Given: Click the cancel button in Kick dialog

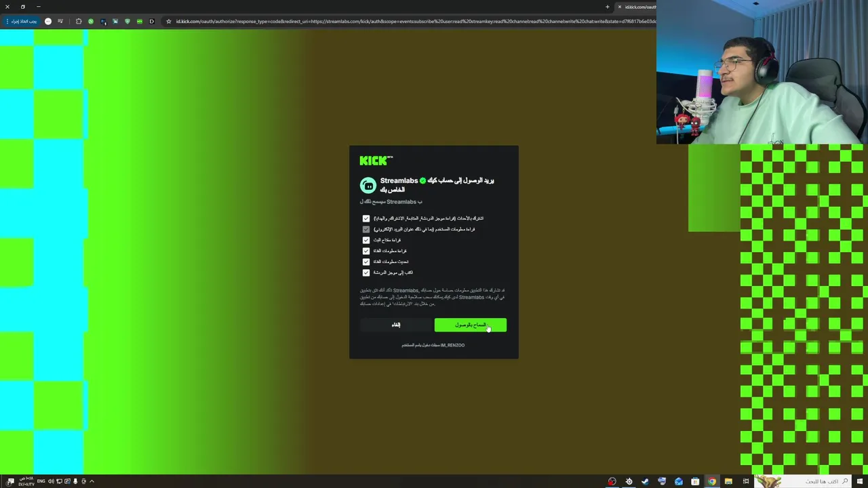Looking at the screenshot, I should point(396,325).
